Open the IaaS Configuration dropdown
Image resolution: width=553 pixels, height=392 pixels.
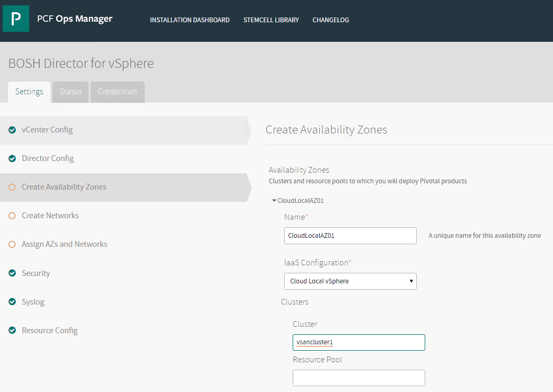point(350,281)
